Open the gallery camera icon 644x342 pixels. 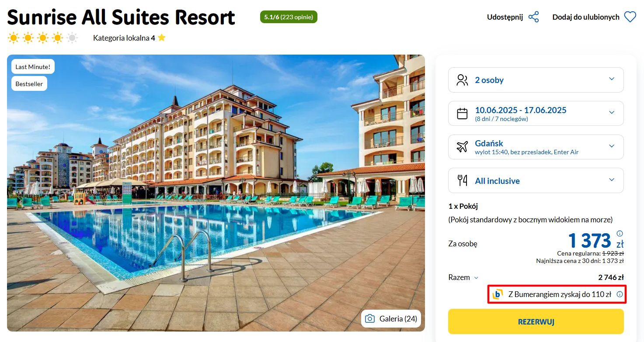coord(370,318)
